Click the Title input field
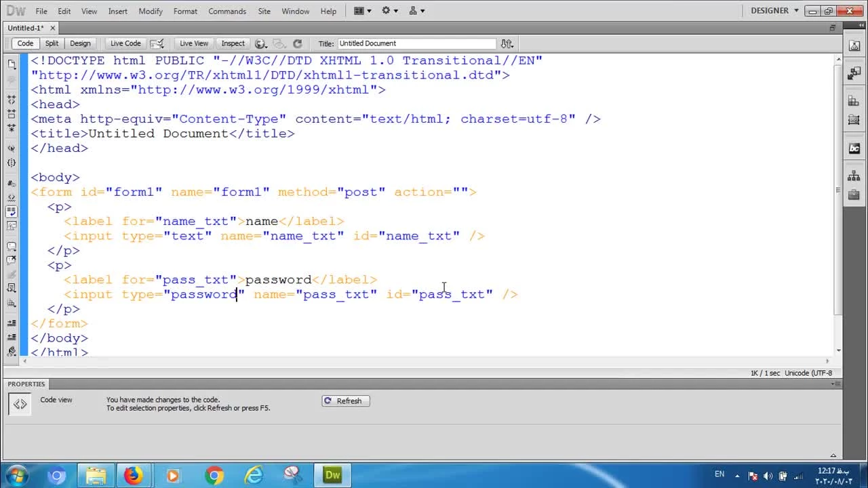The width and height of the screenshot is (868, 488). point(416,43)
